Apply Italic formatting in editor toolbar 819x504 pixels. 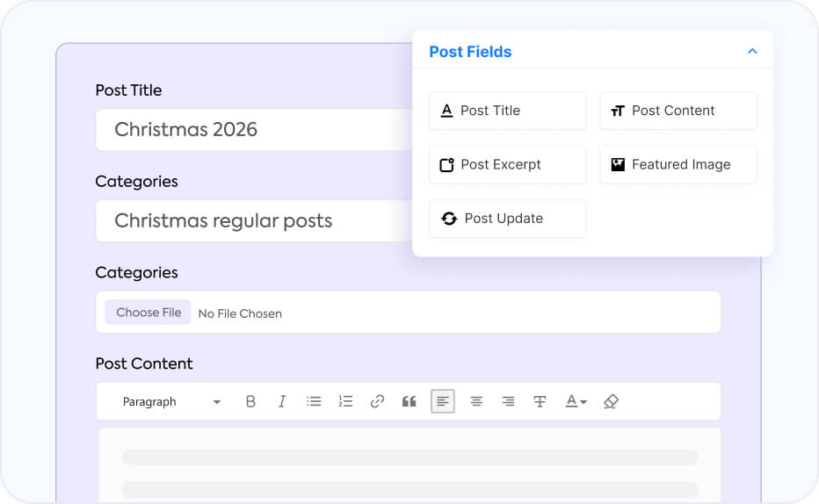(282, 401)
